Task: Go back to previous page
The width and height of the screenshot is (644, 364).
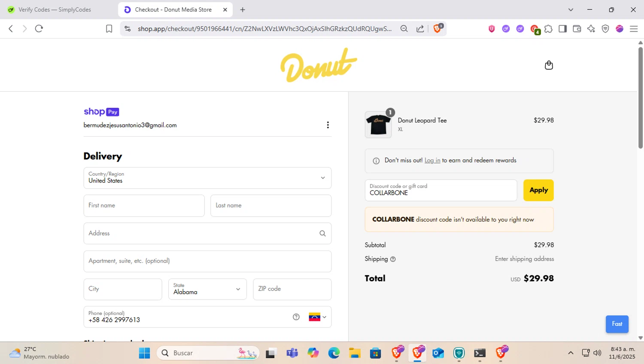Action: 11,29
